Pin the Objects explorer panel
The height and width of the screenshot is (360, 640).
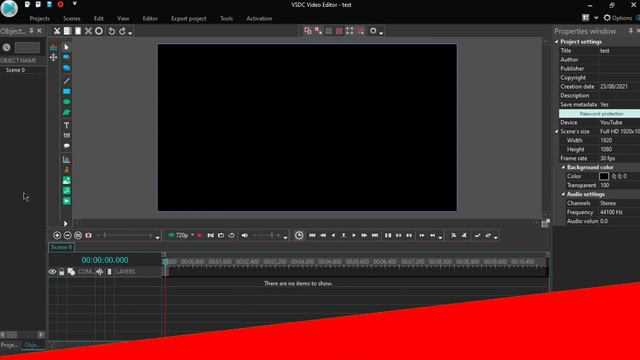point(31,31)
